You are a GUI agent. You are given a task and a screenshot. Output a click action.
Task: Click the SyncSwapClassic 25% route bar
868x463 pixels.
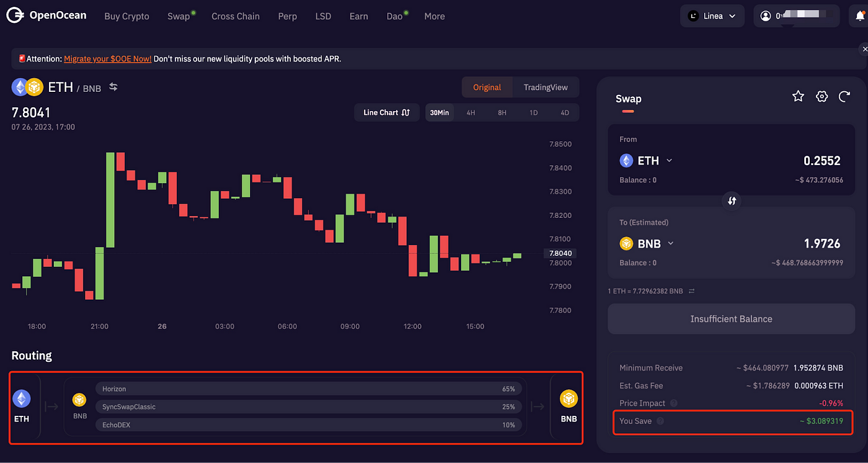(309, 407)
